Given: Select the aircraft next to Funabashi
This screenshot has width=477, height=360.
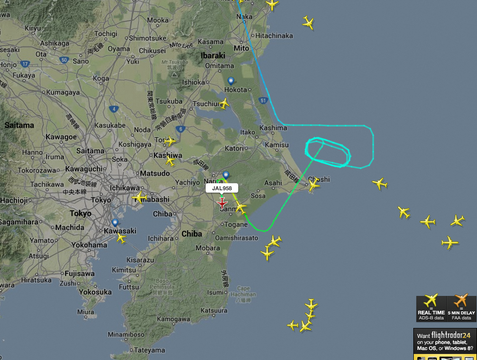Looking at the screenshot, I should tap(140, 197).
